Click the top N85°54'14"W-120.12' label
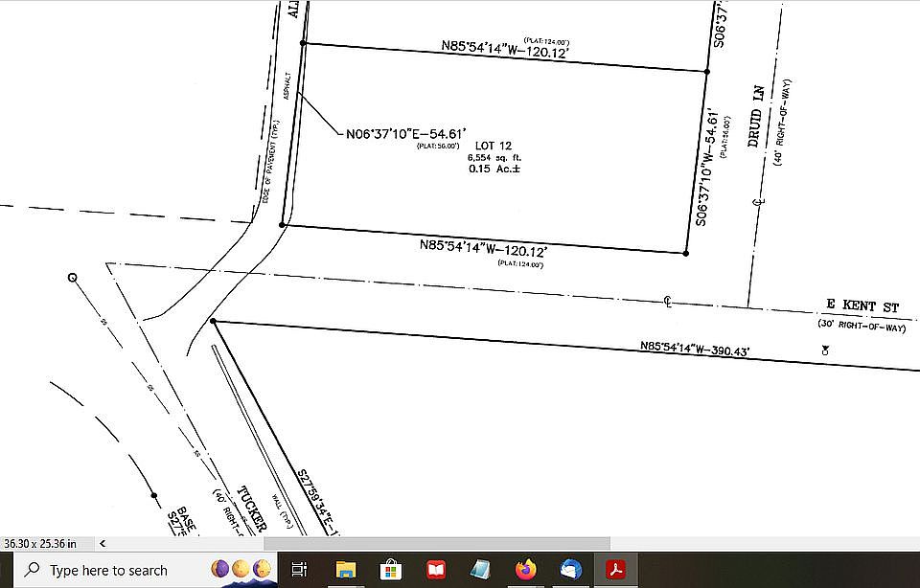The width and height of the screenshot is (920, 588). [505, 49]
